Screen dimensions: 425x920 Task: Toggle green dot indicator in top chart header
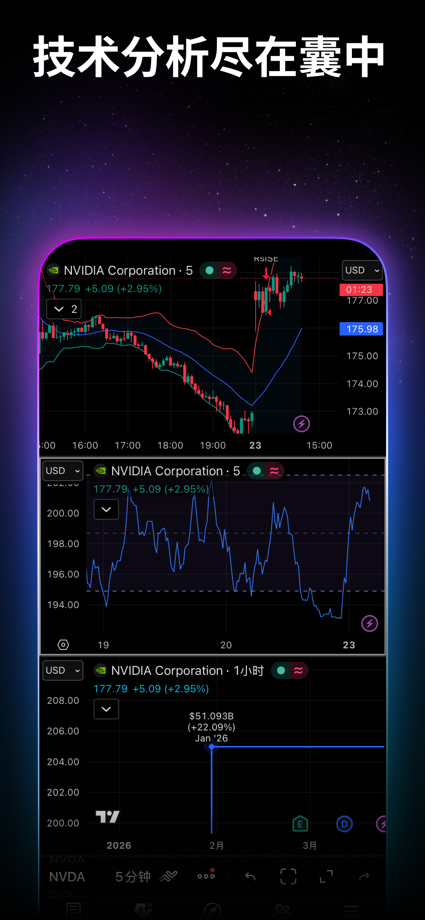[210, 270]
